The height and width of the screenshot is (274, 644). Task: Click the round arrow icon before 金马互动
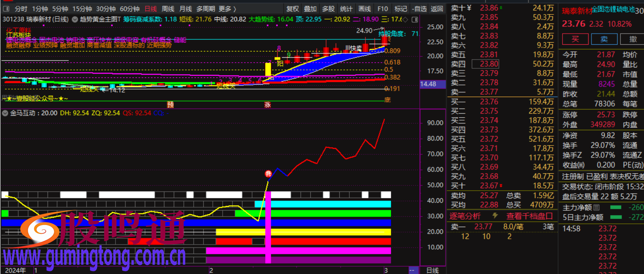pos(5,113)
